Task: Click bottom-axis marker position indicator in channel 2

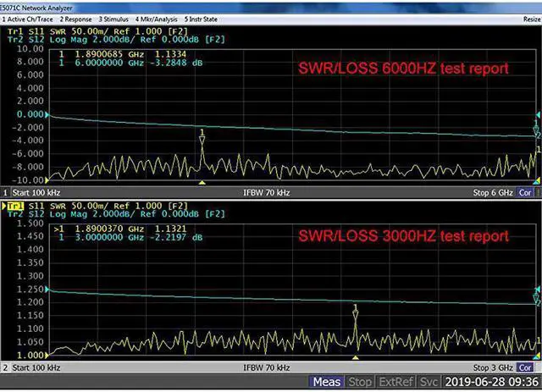Action: click(x=356, y=357)
